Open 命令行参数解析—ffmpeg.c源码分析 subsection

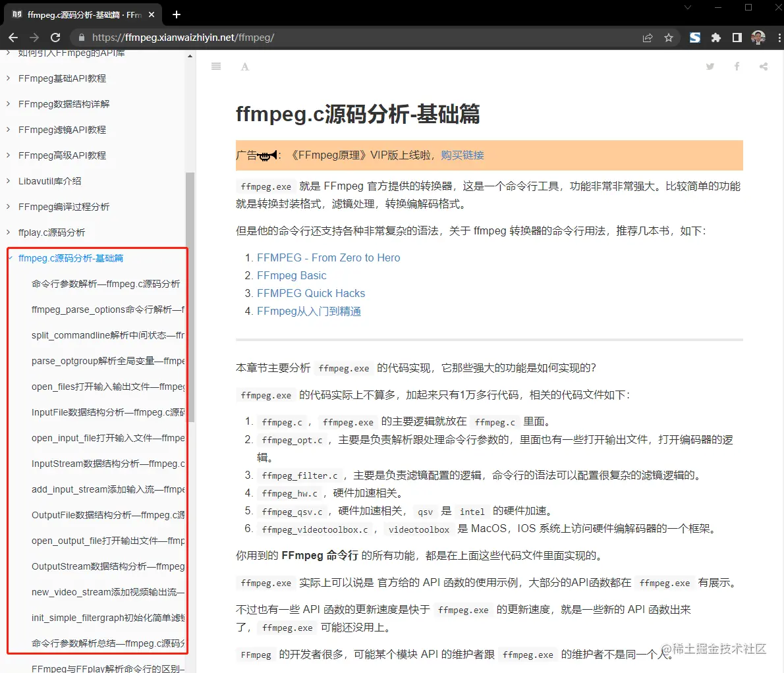click(x=105, y=284)
